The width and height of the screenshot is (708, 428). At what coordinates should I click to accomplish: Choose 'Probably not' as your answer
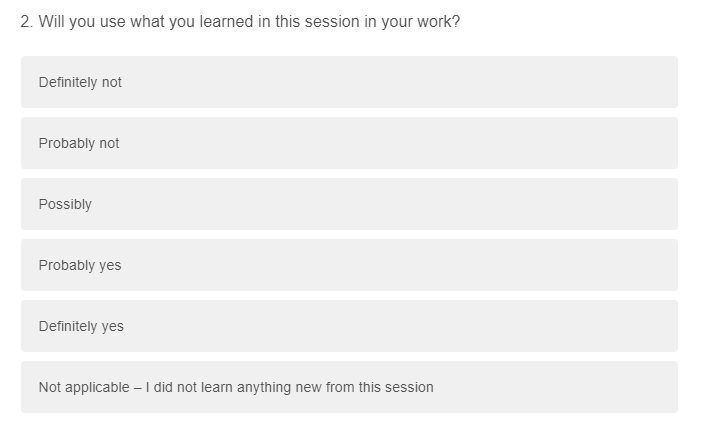coord(349,143)
